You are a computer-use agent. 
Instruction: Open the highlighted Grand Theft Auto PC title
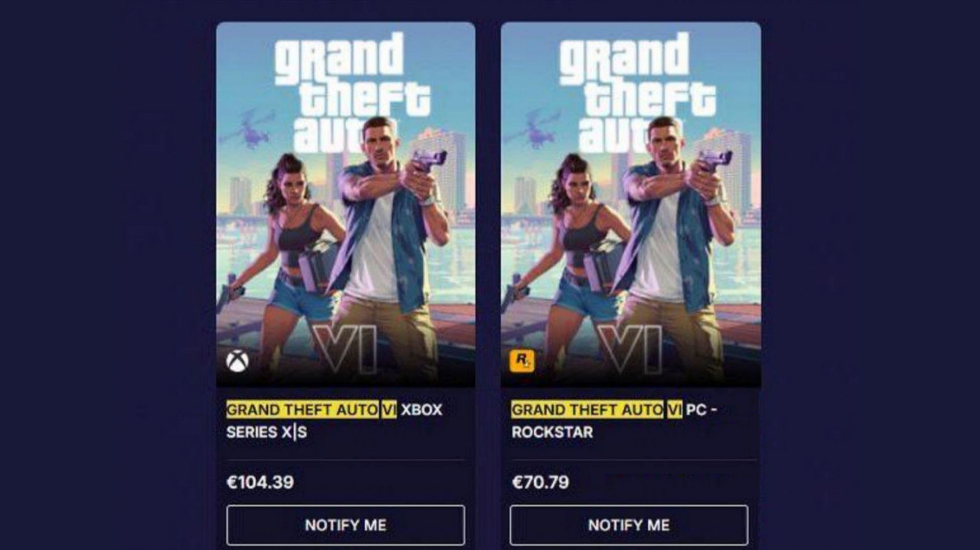[596, 410]
